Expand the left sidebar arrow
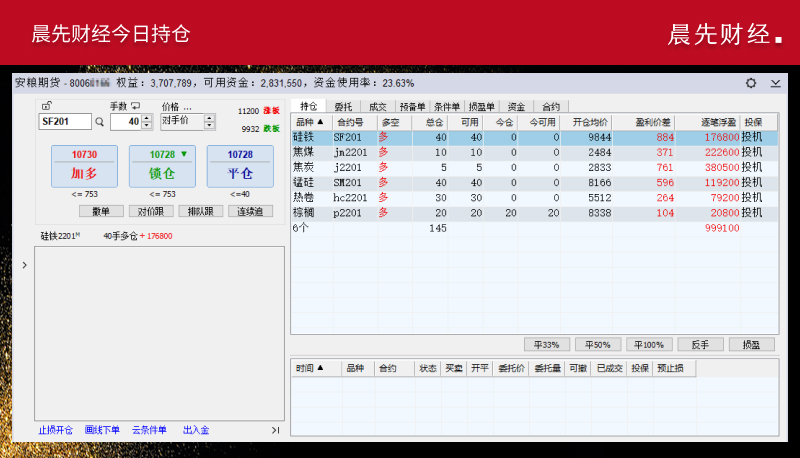 click(25, 266)
